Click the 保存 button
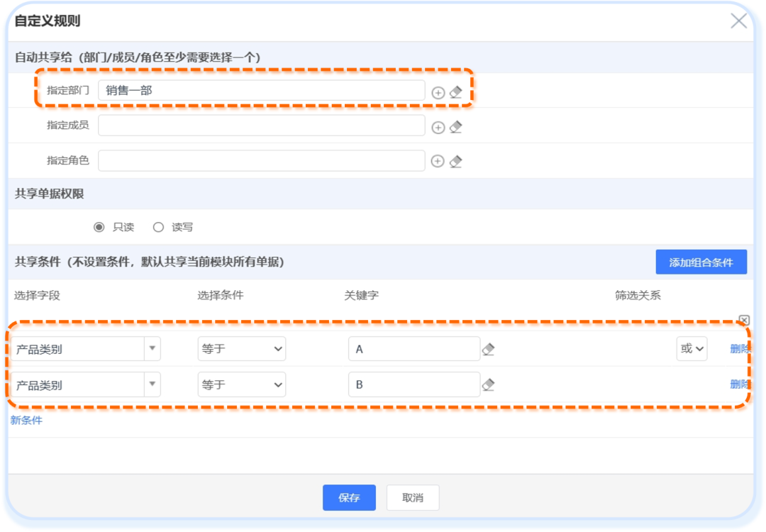766x532 pixels. (349, 498)
